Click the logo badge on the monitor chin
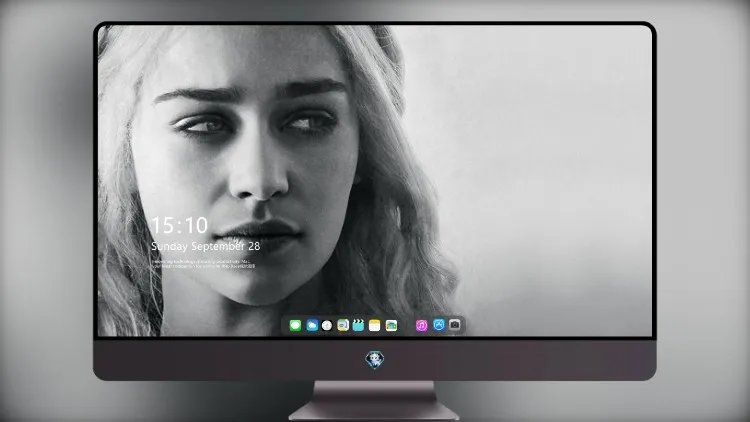Screen dimensions: 750x422 click(x=375, y=360)
